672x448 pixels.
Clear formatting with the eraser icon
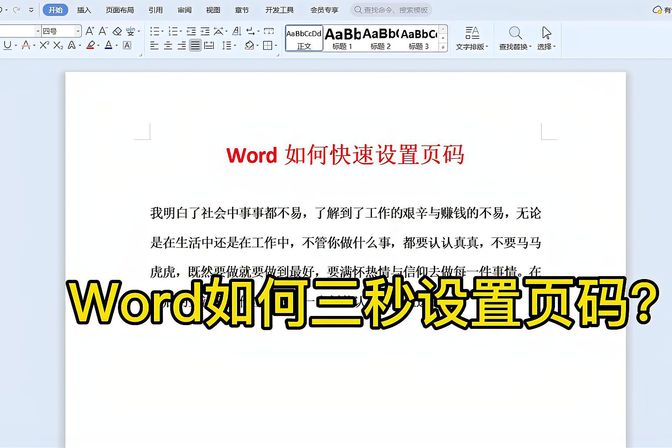pyautogui.click(x=117, y=31)
